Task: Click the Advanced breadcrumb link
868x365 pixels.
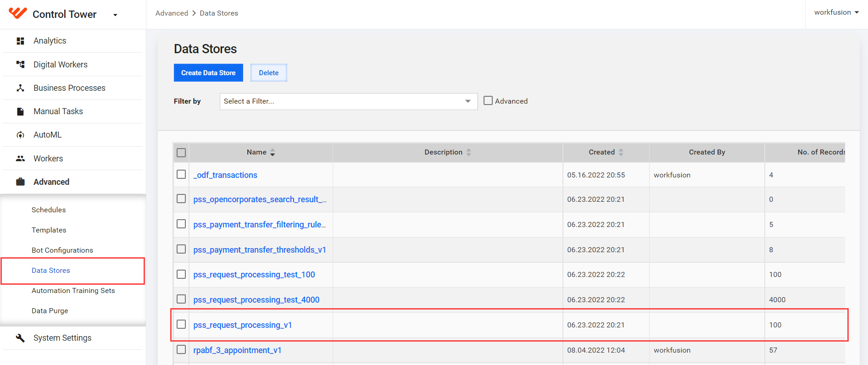Action: click(172, 13)
